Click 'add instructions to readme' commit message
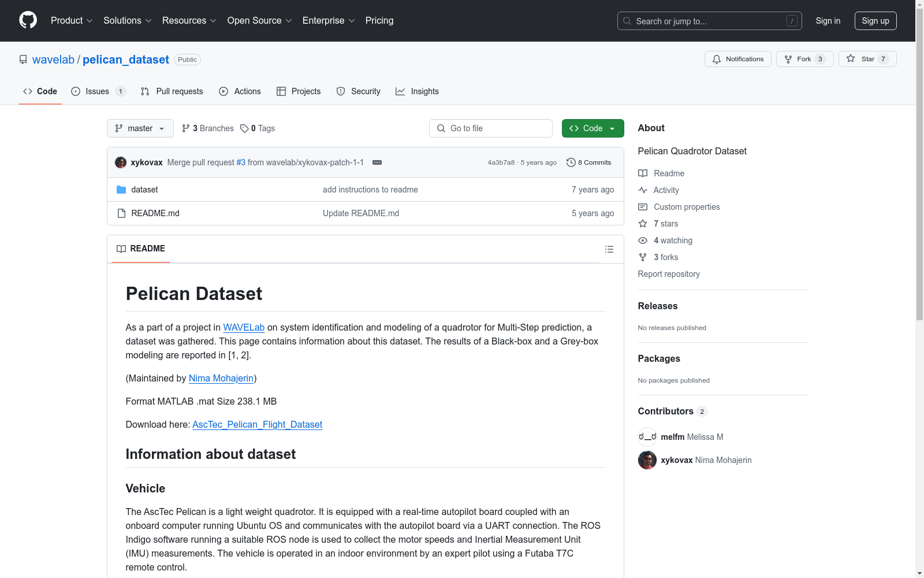This screenshot has width=924, height=578. pyautogui.click(x=370, y=190)
